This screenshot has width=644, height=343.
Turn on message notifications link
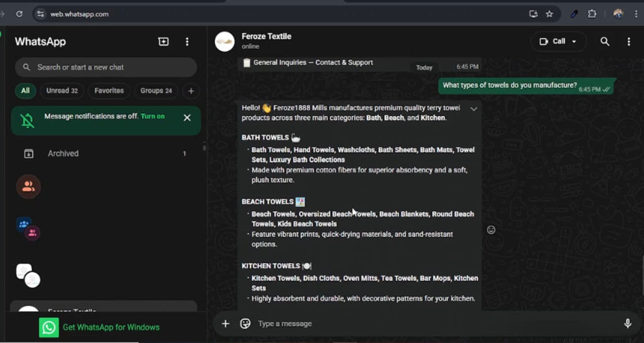click(x=153, y=116)
